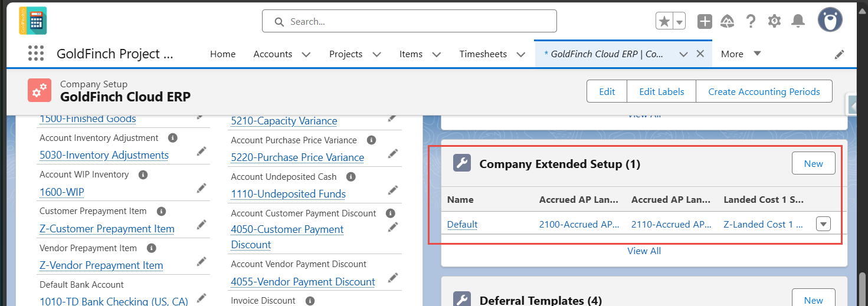Click the Edit Labels button
Screen dimensions: 868x306
click(662, 91)
